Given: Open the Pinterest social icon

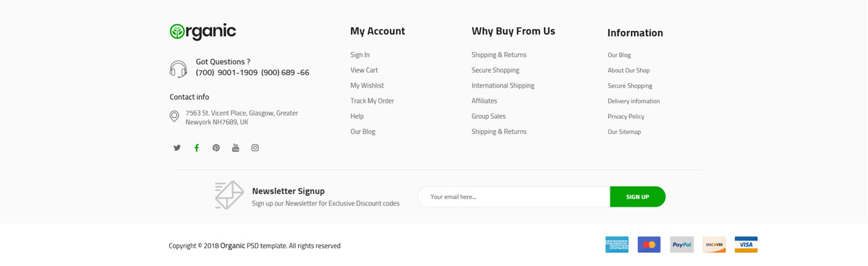Looking at the screenshot, I should point(216,147).
